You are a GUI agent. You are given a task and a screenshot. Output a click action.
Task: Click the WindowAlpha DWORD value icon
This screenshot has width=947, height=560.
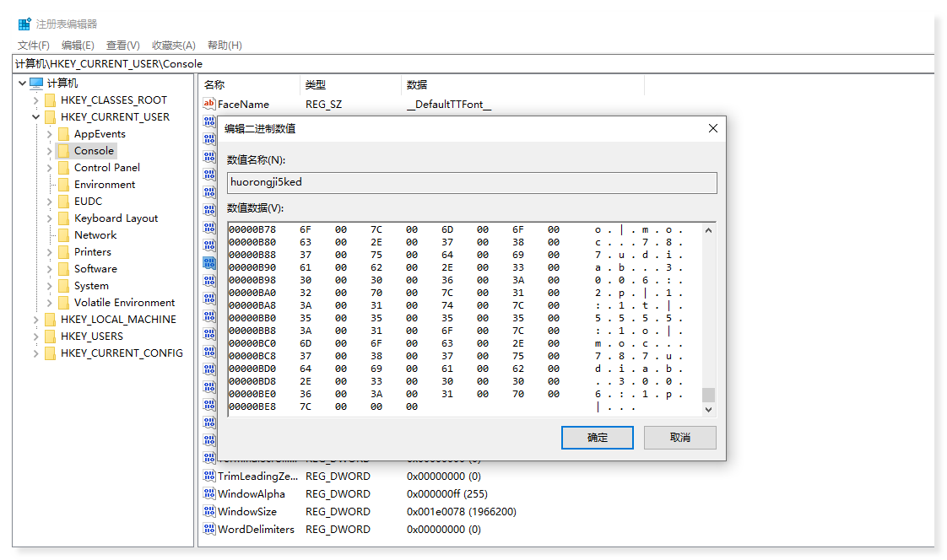(209, 493)
